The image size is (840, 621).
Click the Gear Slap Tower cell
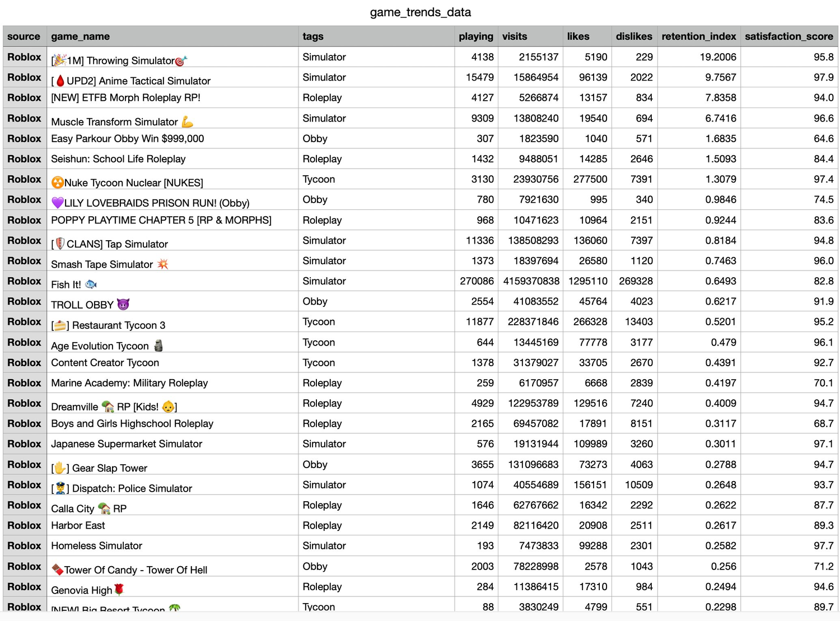[x=172, y=464]
